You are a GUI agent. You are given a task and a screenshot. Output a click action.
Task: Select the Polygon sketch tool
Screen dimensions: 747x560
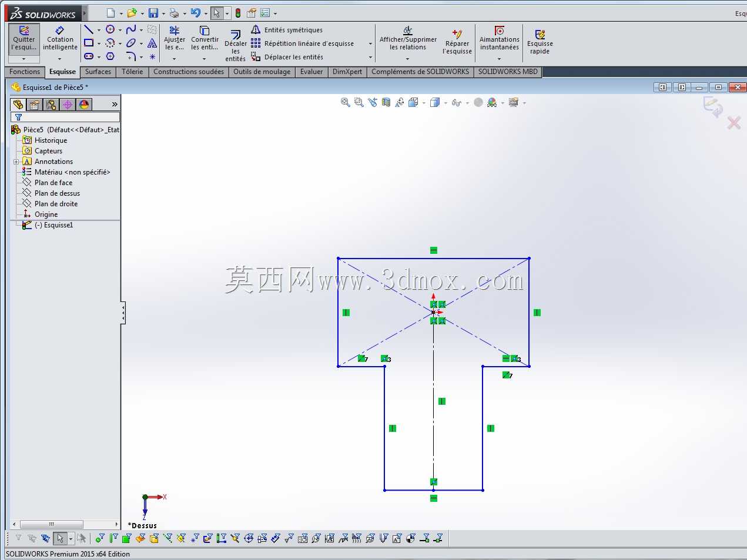110,56
